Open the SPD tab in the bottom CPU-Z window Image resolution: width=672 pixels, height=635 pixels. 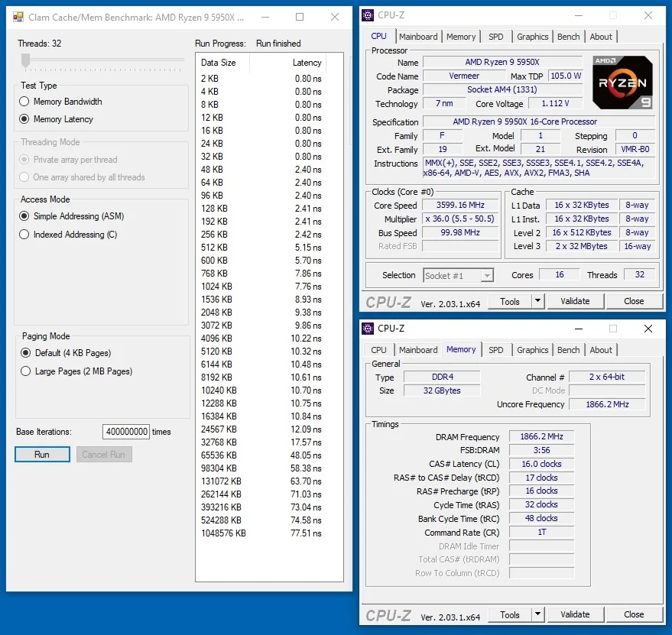(496, 350)
